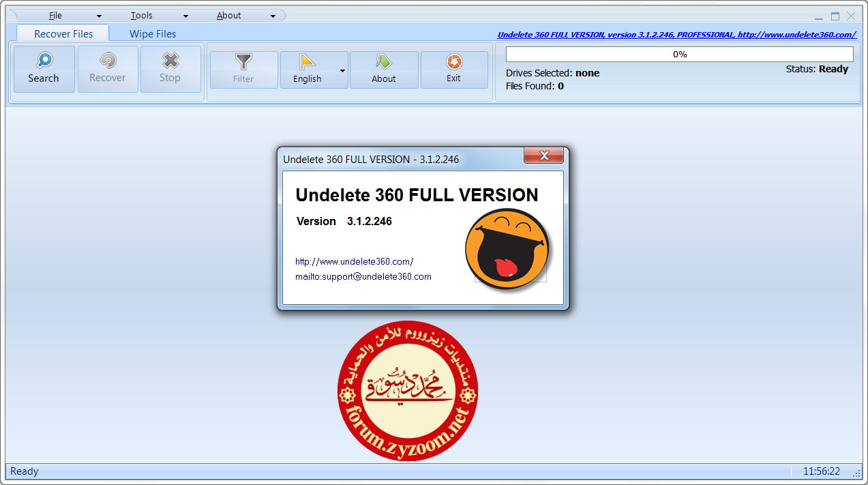
Task: Maximize the Undelete 360 main window
Action: click(835, 17)
